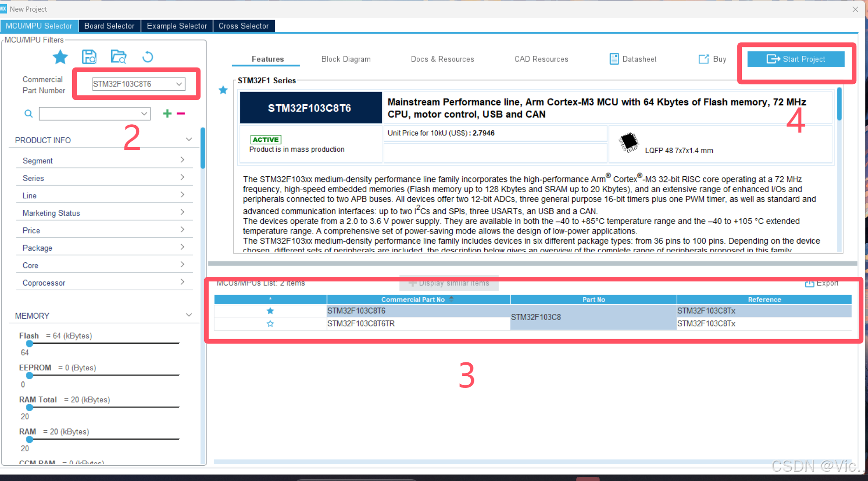Collapse the MEMORY section

189,315
